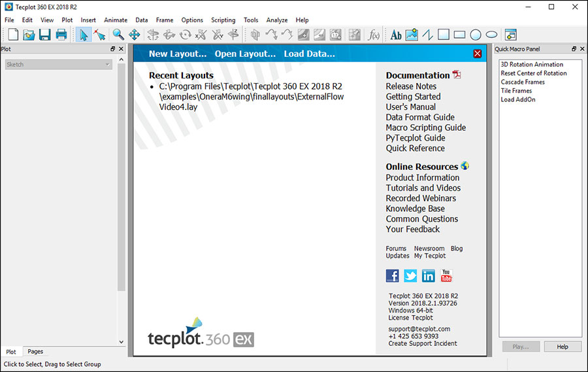
Task: Click Help button in Quick Macro Panel
Action: pos(562,347)
